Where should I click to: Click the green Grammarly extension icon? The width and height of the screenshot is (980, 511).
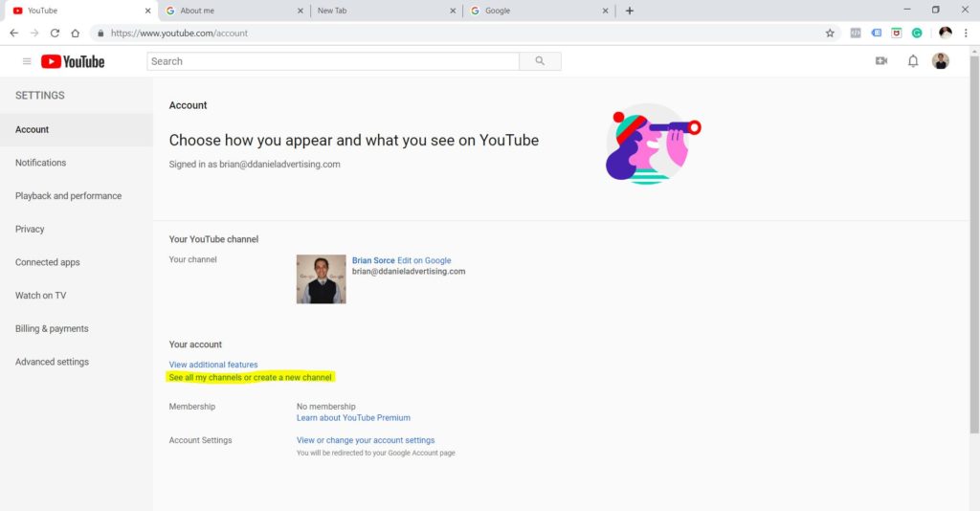coord(917,33)
